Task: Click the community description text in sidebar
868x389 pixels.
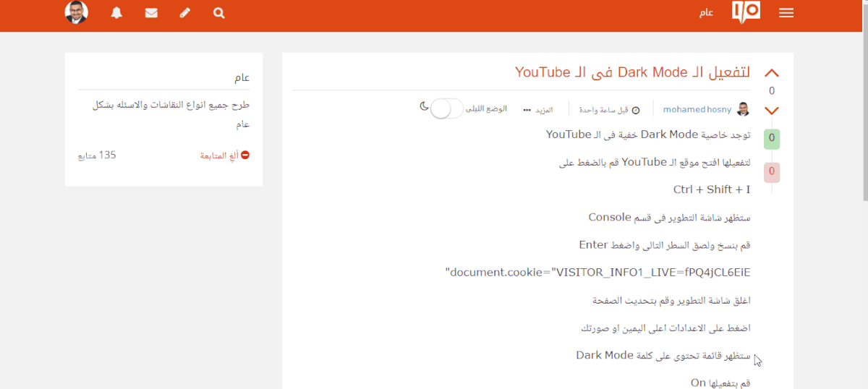Action: (171, 114)
